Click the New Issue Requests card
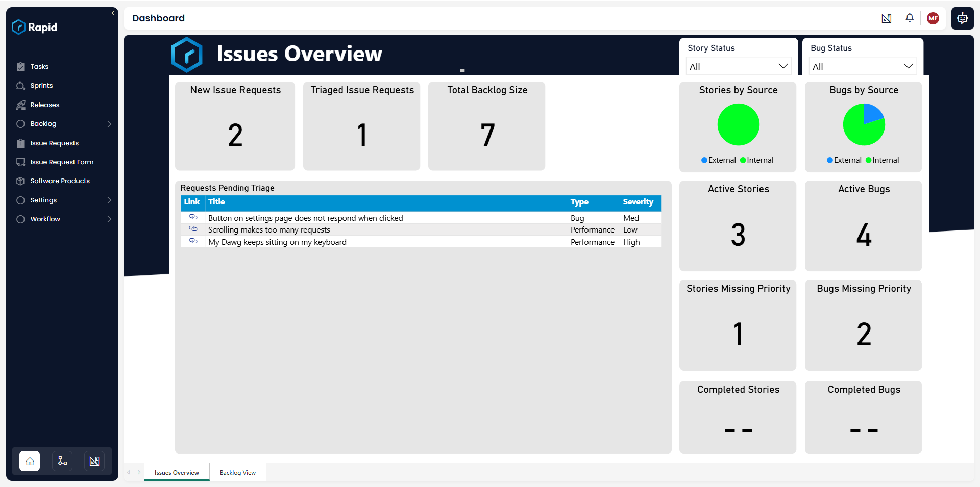This screenshot has height=487, width=980. coord(235,126)
